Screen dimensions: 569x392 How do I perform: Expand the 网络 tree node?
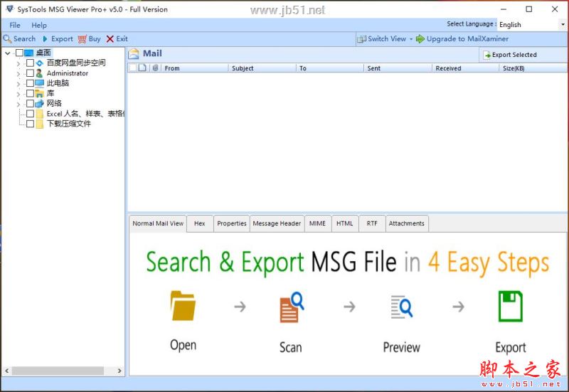pyautogui.click(x=18, y=104)
